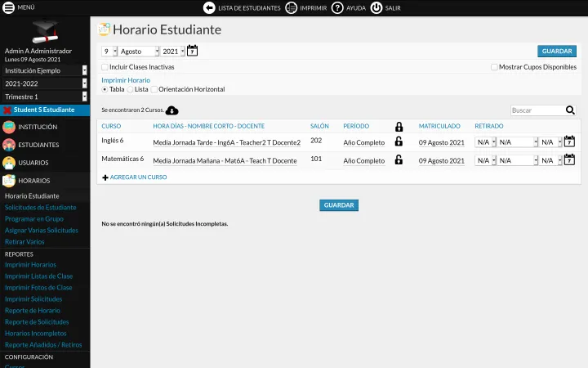Enable Mostrar Cupos Disponibles checkbox
The width and height of the screenshot is (588, 368).
click(x=494, y=67)
